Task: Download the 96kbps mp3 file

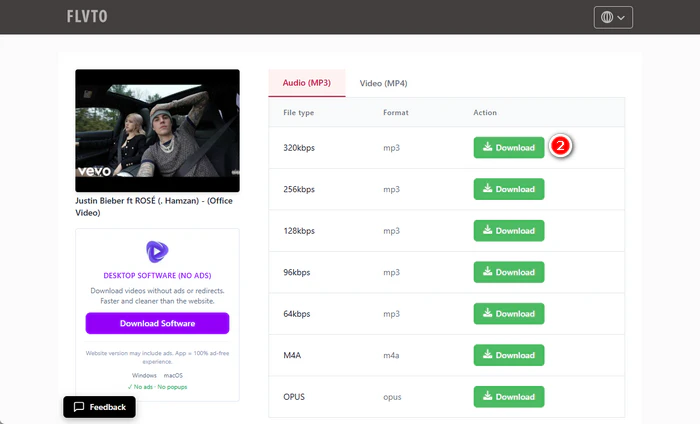Action: coord(509,272)
